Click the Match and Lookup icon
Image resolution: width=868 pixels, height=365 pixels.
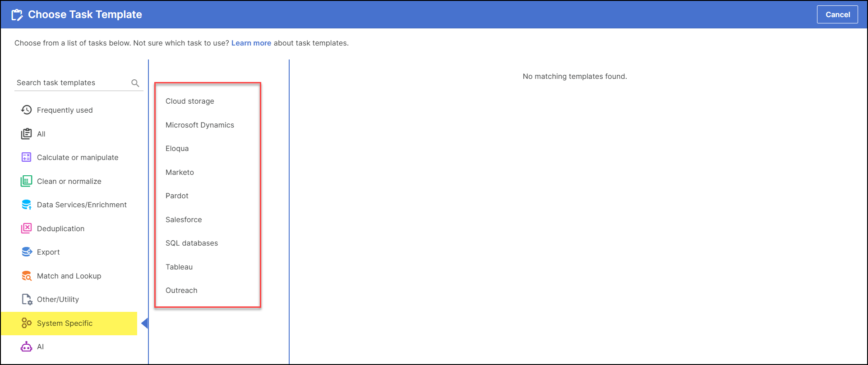pos(27,276)
